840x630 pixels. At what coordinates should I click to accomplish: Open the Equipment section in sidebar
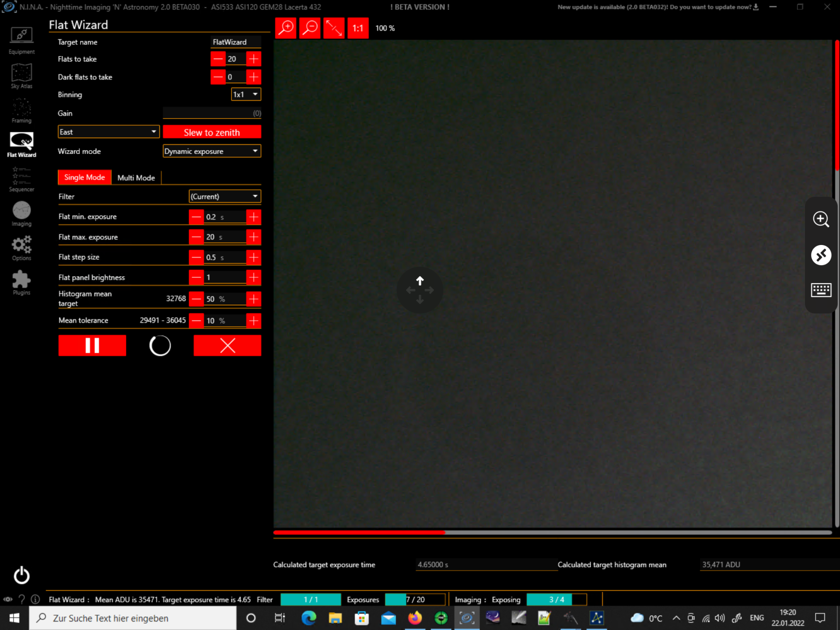pos(21,40)
